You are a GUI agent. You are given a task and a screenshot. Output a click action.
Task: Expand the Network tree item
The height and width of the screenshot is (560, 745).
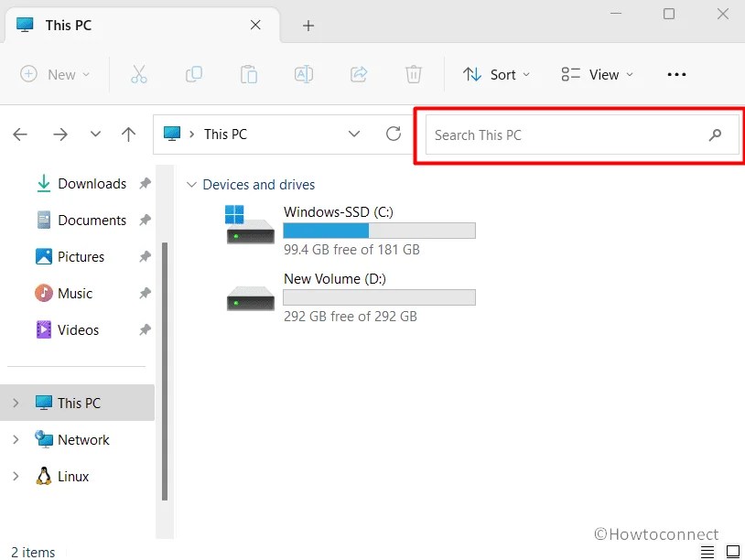(x=16, y=439)
